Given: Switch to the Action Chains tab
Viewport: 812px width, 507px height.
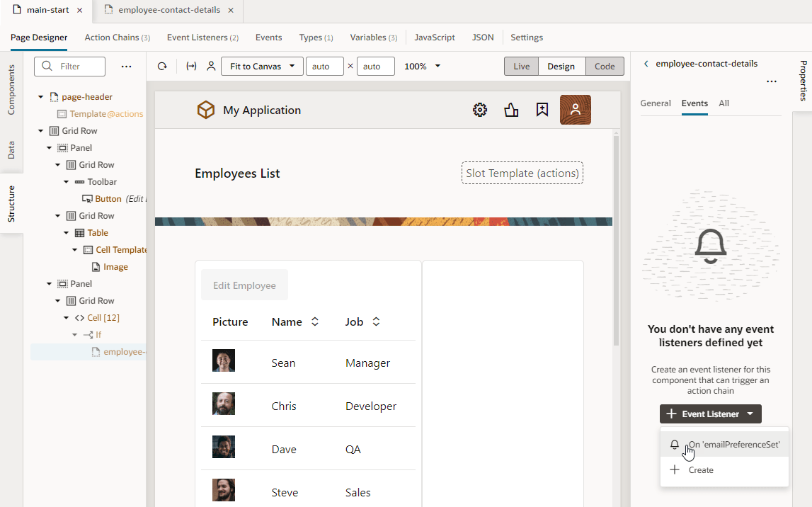Looking at the screenshot, I should [x=118, y=37].
